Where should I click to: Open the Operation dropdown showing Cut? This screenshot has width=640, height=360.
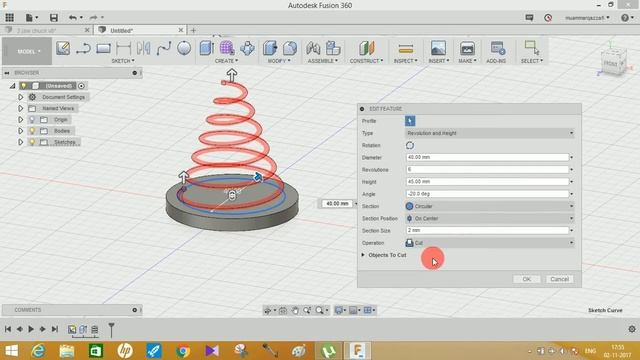click(x=490, y=243)
